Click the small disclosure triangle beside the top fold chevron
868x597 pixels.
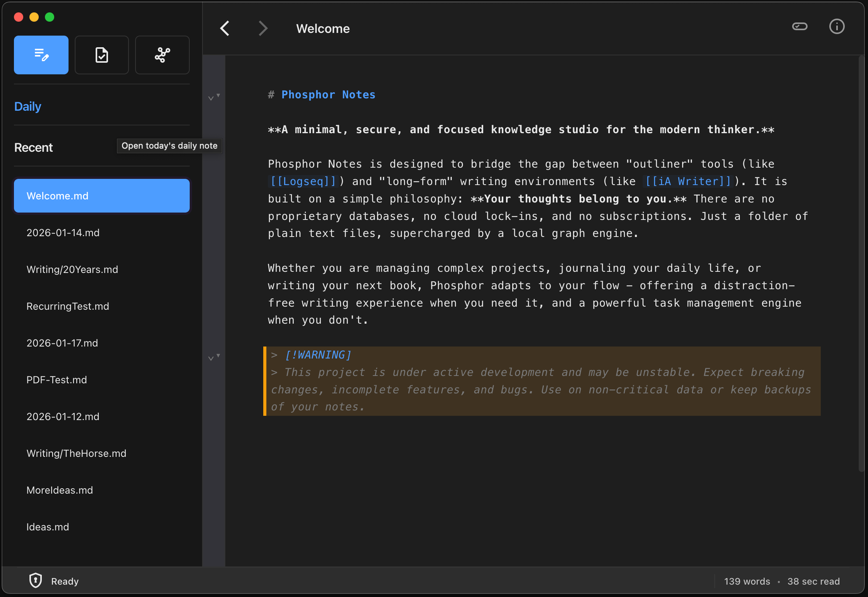218,96
